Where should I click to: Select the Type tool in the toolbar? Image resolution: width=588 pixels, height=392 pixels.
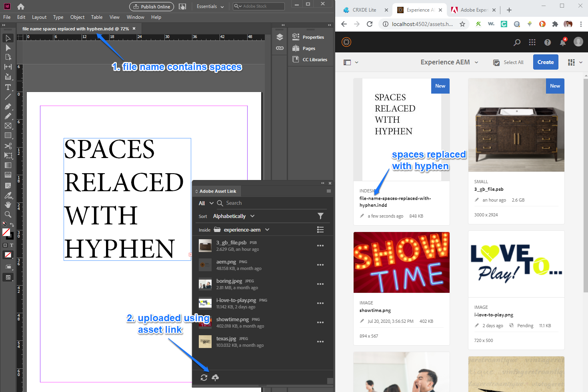coord(8,87)
